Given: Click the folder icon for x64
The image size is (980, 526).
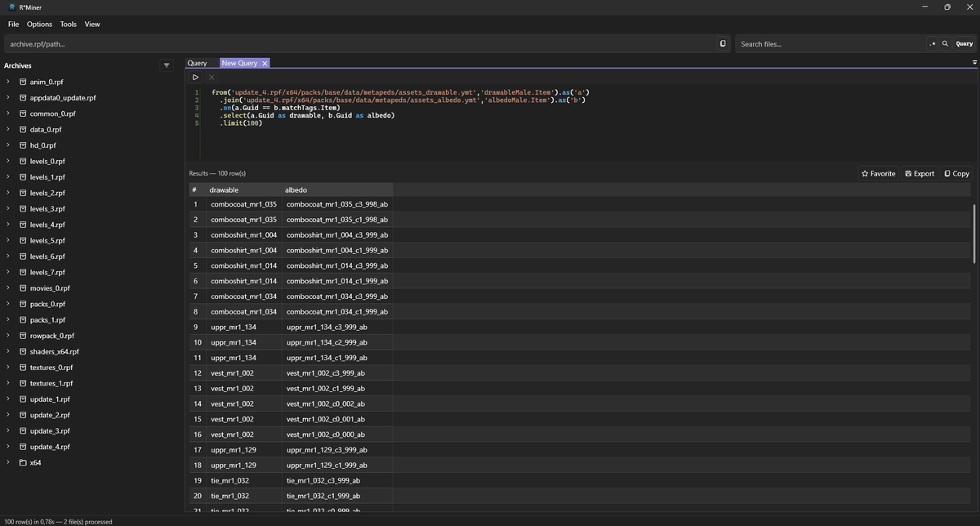Looking at the screenshot, I should [23, 462].
